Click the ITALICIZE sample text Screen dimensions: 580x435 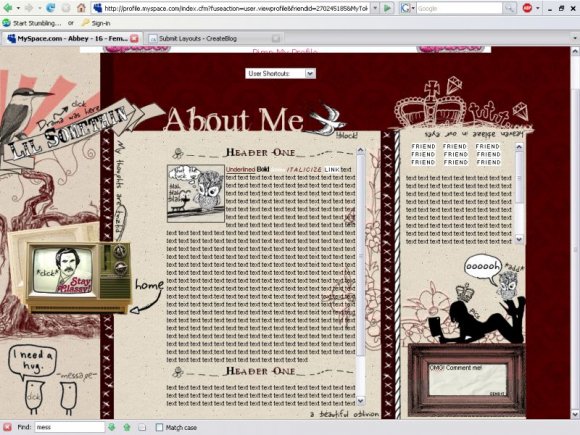(x=304, y=169)
